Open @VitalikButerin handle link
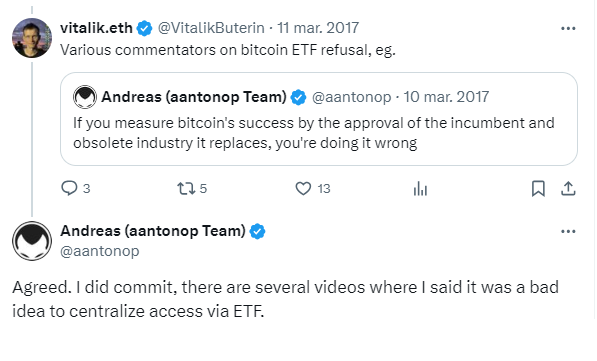The width and height of the screenshot is (597, 361). click(x=211, y=28)
